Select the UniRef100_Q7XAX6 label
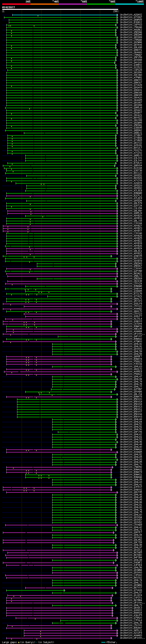 tap(131, 590)
